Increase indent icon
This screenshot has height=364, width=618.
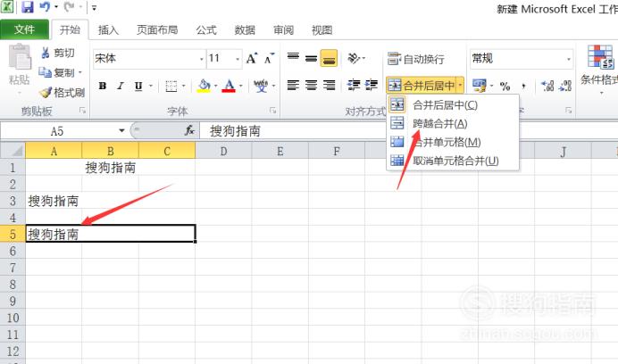point(372,85)
